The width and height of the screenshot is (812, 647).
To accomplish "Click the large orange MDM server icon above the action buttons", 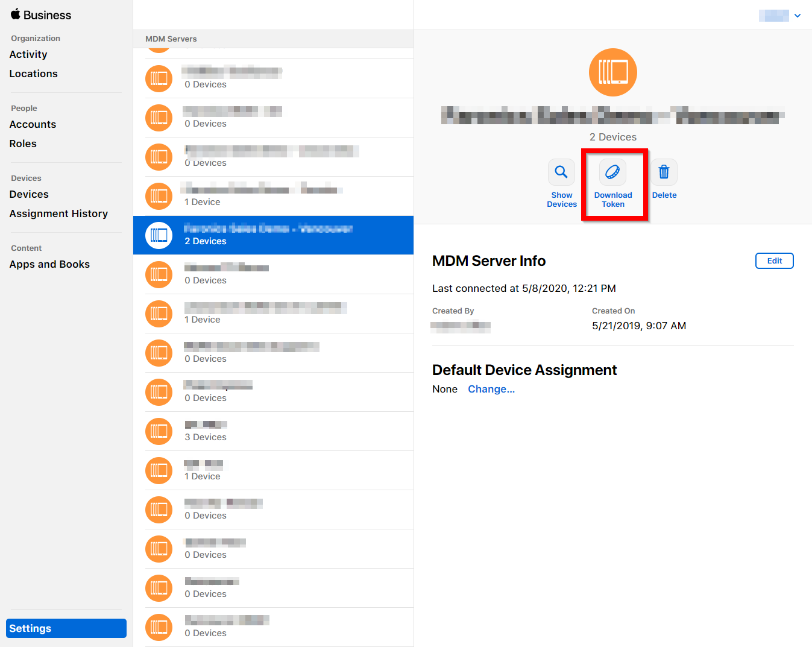I will (x=613, y=72).
